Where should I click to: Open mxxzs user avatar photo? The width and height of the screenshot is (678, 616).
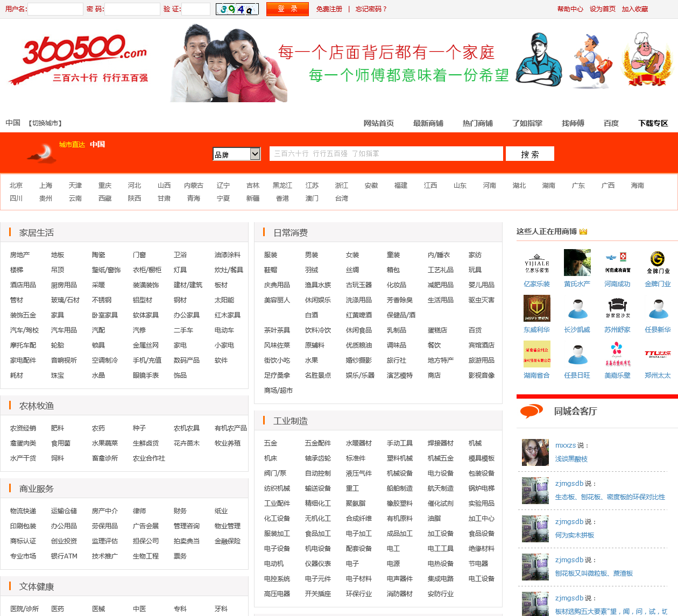[535, 452]
